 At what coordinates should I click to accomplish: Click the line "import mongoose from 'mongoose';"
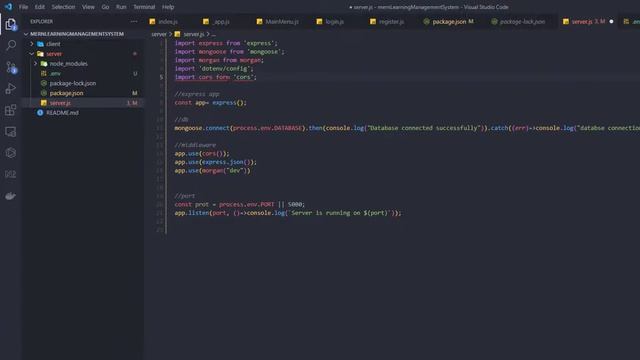pos(229,51)
